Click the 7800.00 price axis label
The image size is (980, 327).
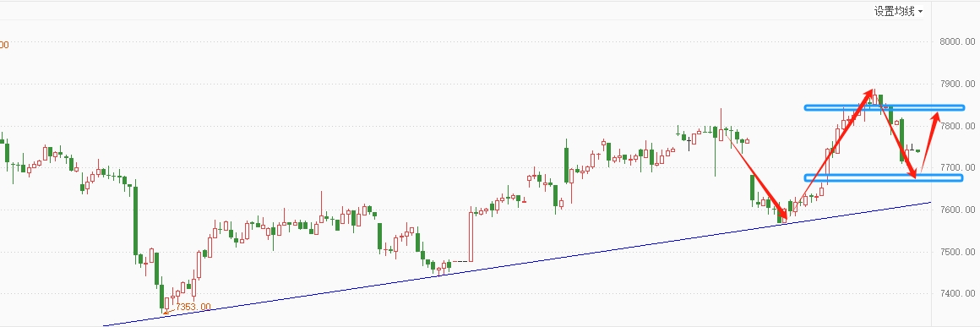[x=957, y=126]
